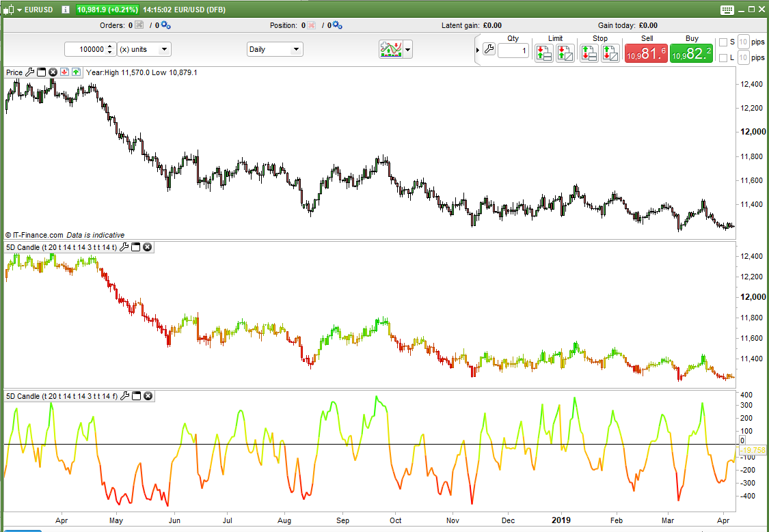Close the bottom 5D Candle oscillator panel
769x532 pixels.
pos(148,396)
